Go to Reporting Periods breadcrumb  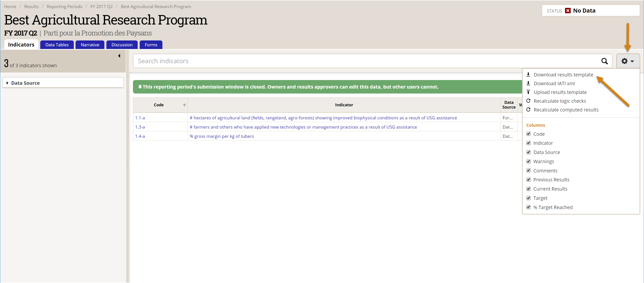tap(64, 7)
